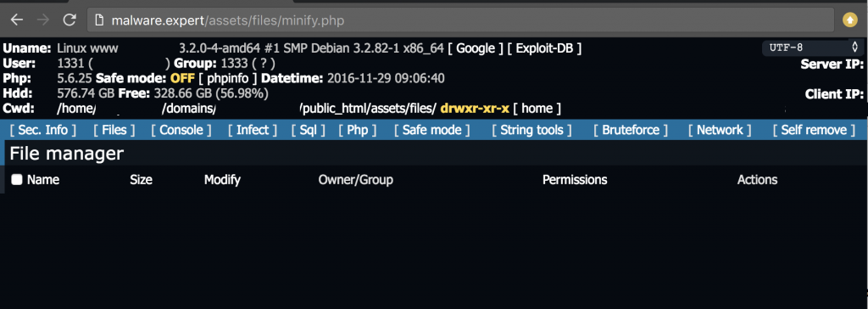The image size is (868, 309).
Task: Open the Console menu item
Action: pyautogui.click(x=181, y=131)
